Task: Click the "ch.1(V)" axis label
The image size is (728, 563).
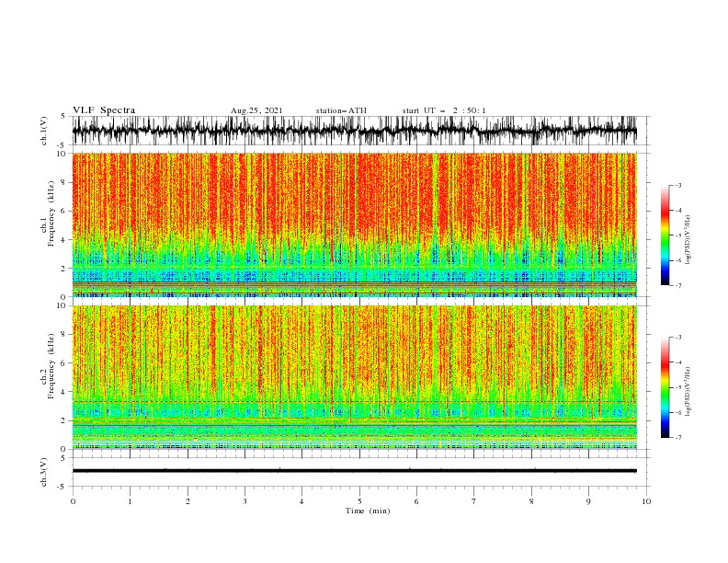Action: point(44,131)
